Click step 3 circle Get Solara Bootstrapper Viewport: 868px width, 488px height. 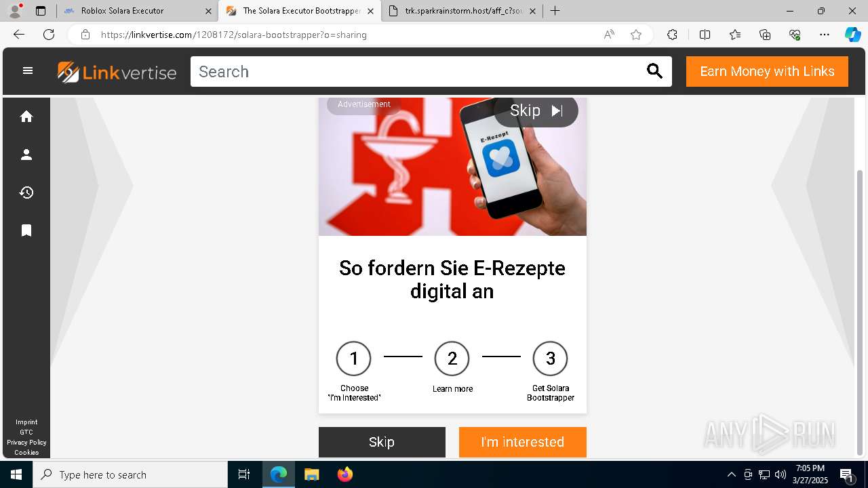point(551,359)
